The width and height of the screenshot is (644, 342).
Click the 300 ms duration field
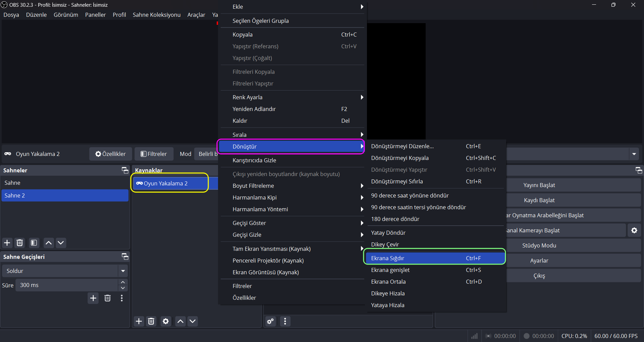(x=67, y=285)
